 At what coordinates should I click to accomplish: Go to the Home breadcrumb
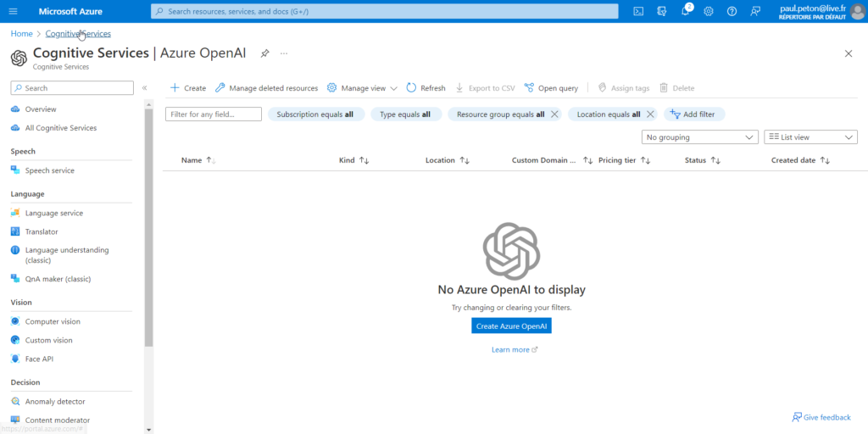coord(21,34)
